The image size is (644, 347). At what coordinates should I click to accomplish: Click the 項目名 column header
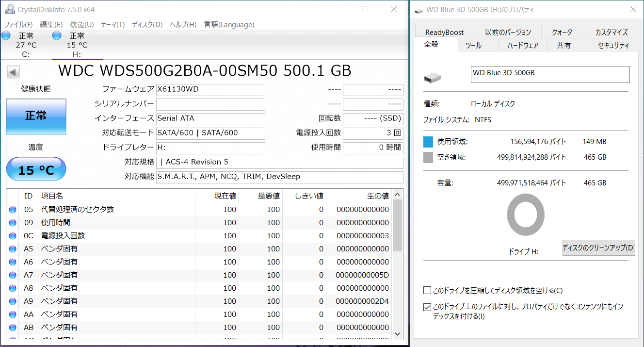tap(52, 196)
